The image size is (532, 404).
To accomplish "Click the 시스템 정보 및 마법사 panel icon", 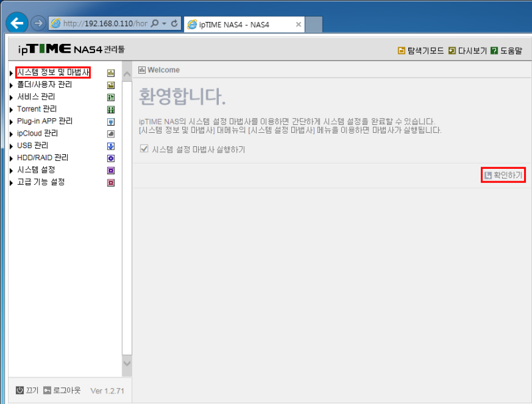I will (110, 72).
